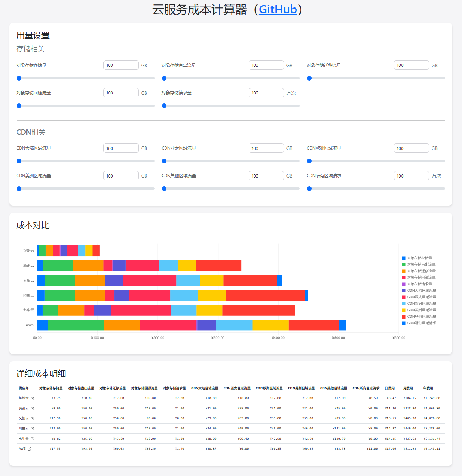The width and height of the screenshot is (462, 476).
Task: Click the AWS external link icon
Action: (29, 449)
